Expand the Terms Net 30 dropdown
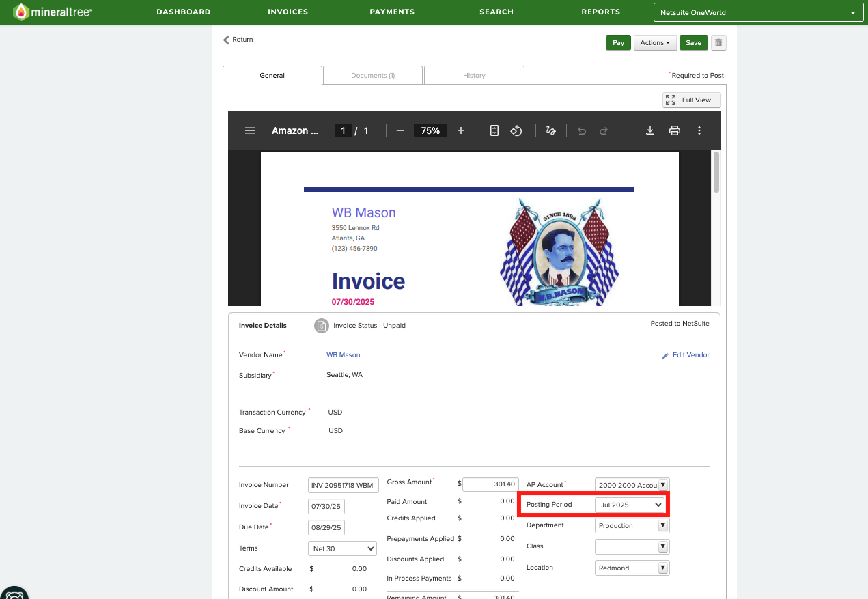 pos(343,548)
